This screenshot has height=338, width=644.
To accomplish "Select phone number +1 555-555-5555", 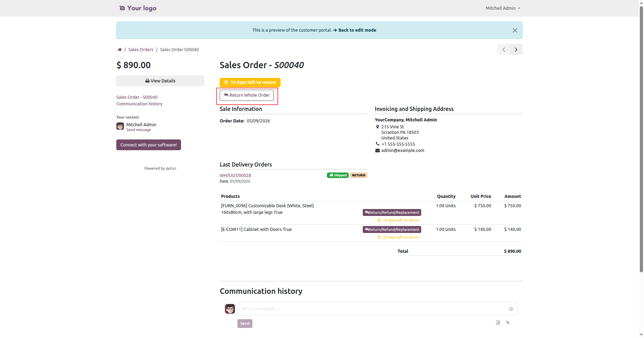I will (x=398, y=144).
